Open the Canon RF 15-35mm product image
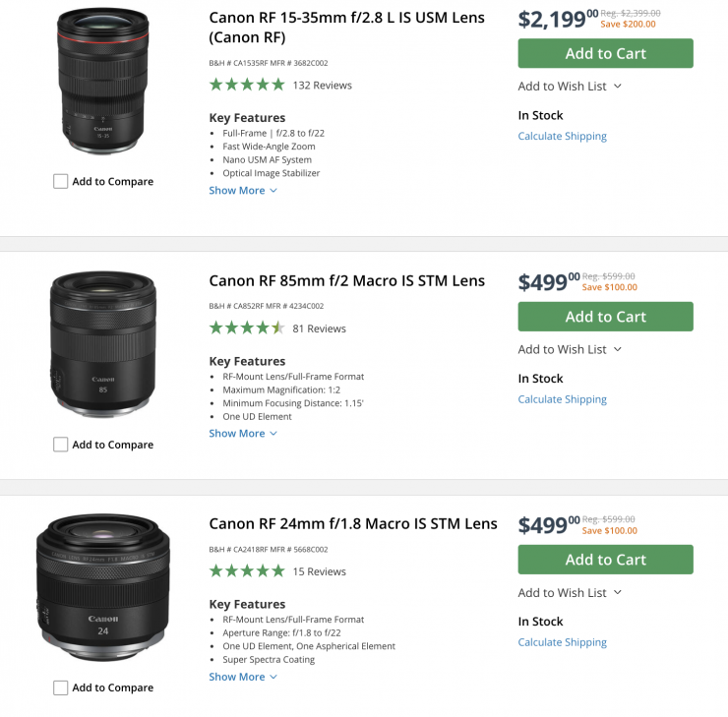The height and width of the screenshot is (717, 728). click(103, 81)
